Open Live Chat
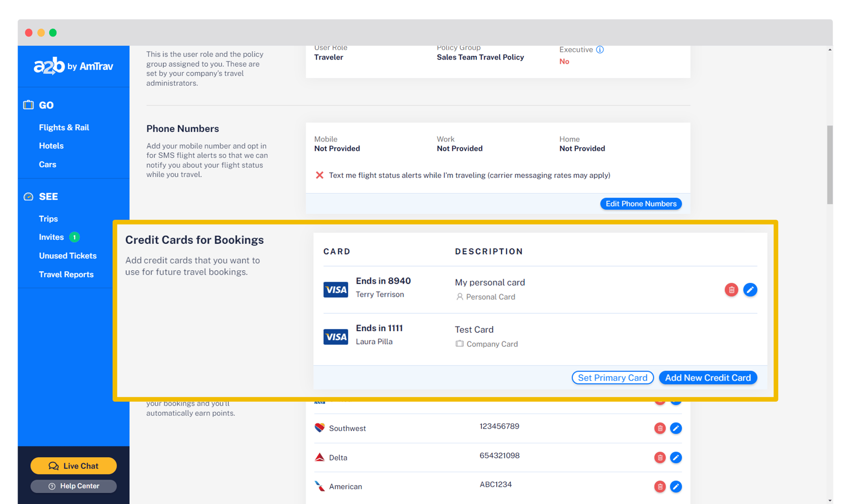The width and height of the screenshot is (851, 504). [73, 466]
